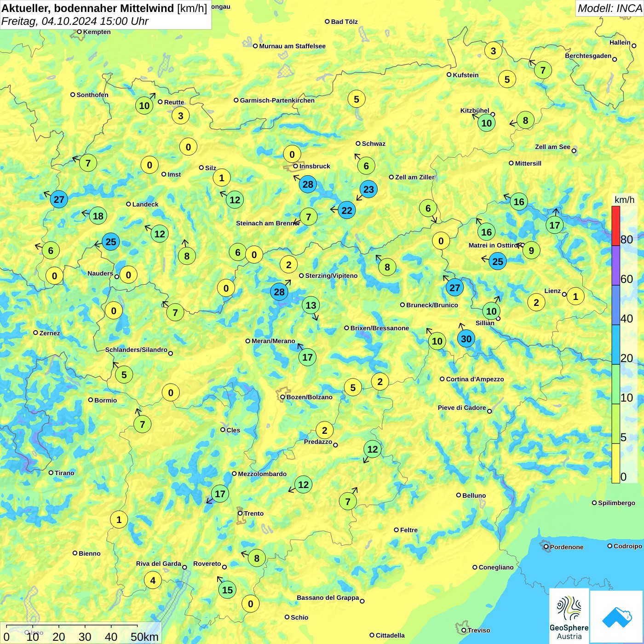This screenshot has height=644, width=644.
Task: Select the lime 5–10 legend segment
Action: (616, 424)
